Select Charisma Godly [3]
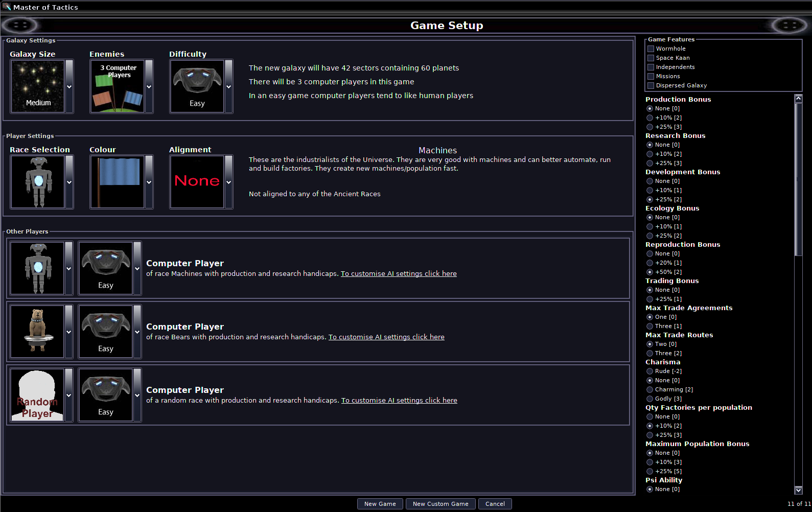This screenshot has width=812, height=512. coord(650,399)
